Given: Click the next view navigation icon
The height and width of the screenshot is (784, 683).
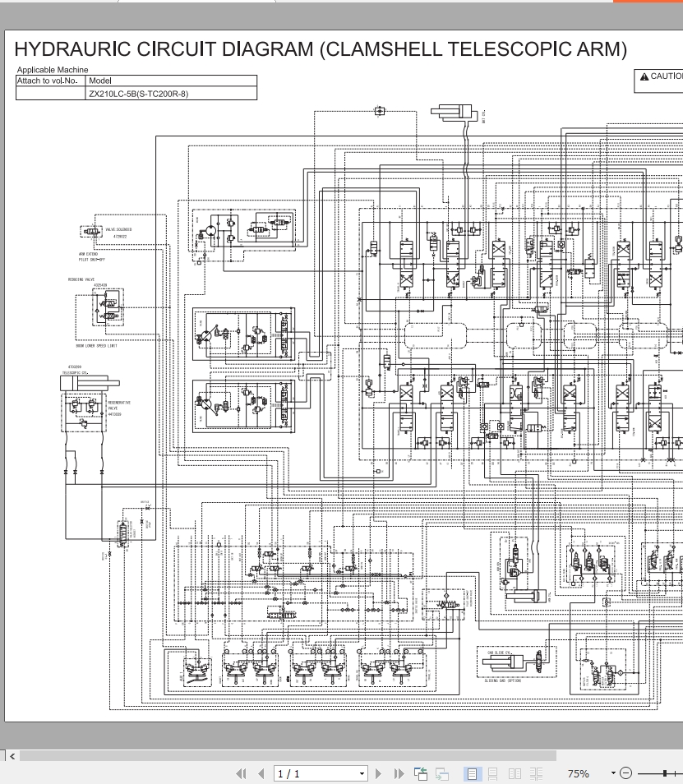Looking at the screenshot, I should pos(441,774).
